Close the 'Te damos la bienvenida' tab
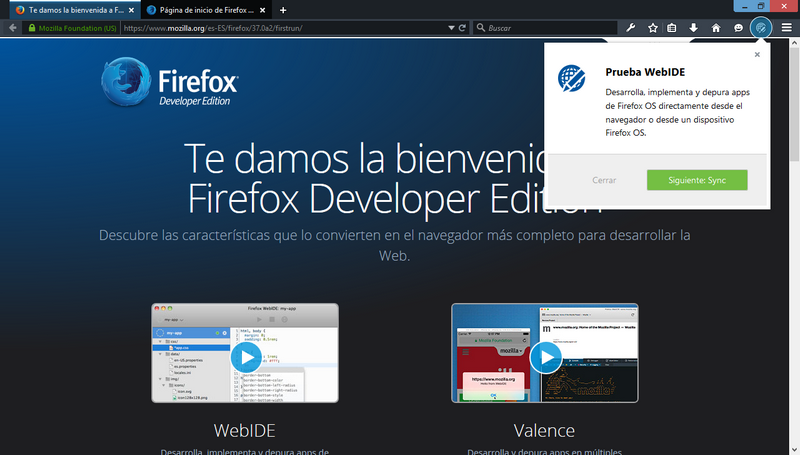The width and height of the screenshot is (800, 455). coord(131,10)
